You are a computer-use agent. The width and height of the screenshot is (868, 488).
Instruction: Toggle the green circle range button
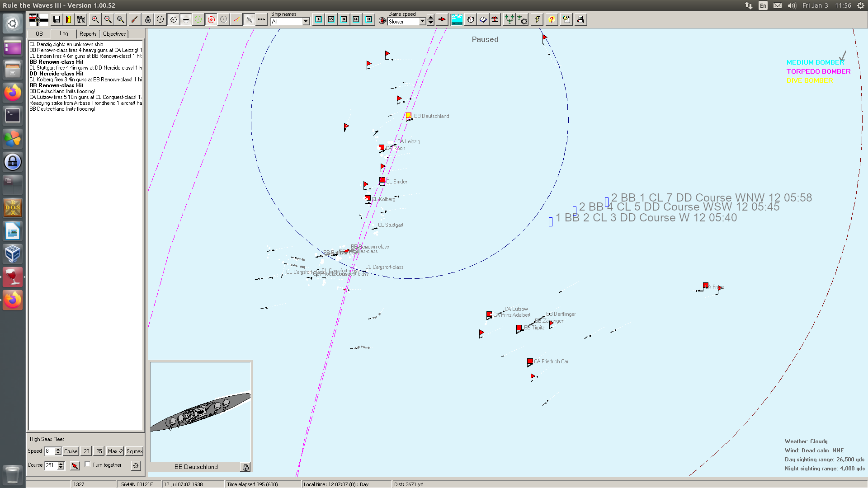tap(198, 19)
